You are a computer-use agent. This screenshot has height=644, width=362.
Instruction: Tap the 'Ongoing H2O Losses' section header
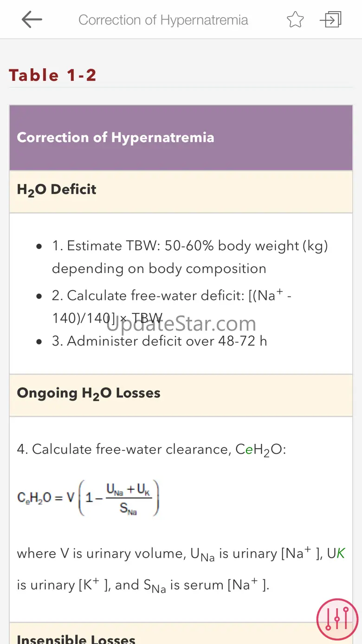tap(89, 393)
